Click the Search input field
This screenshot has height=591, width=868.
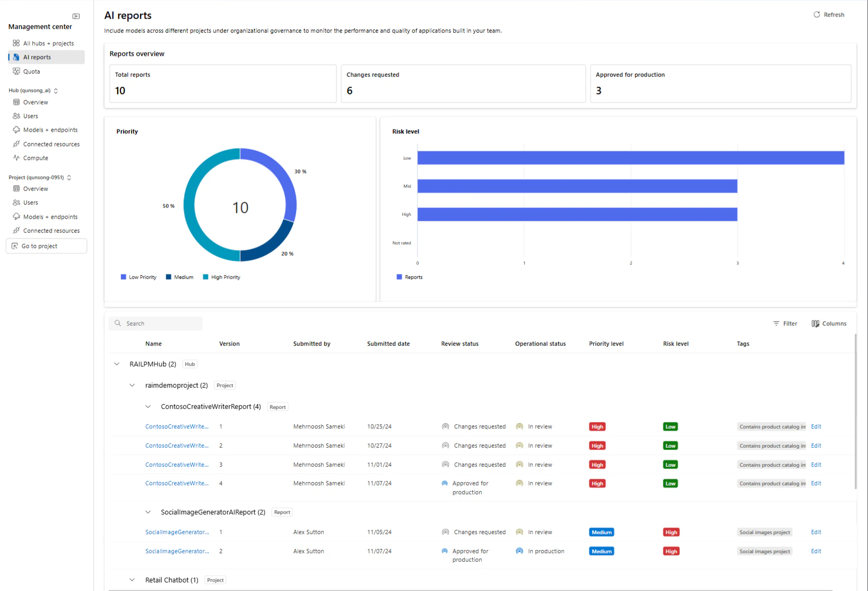[155, 324]
